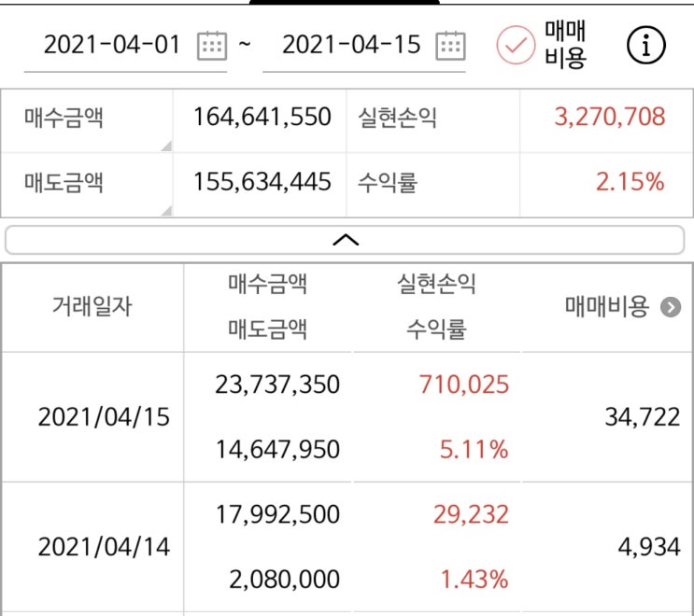The image size is (694, 616).
Task: Click the 매매비용 column header text
Action: (x=607, y=306)
